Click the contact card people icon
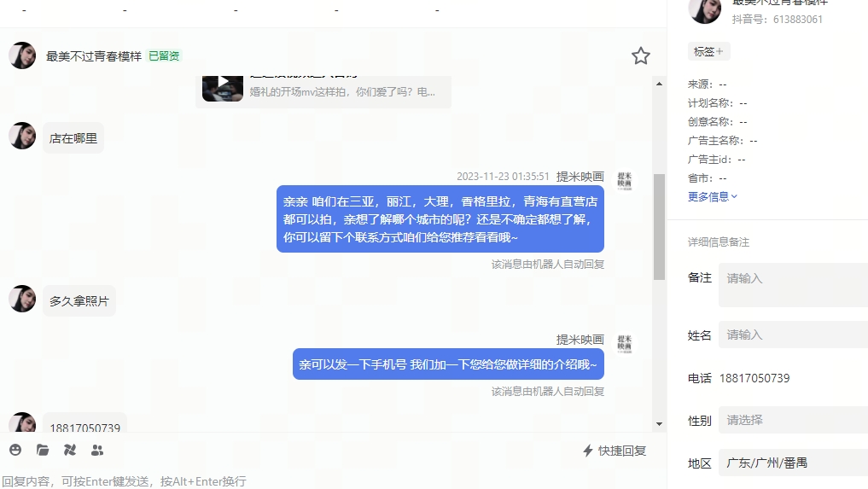This screenshot has width=868, height=489. pos(97,451)
